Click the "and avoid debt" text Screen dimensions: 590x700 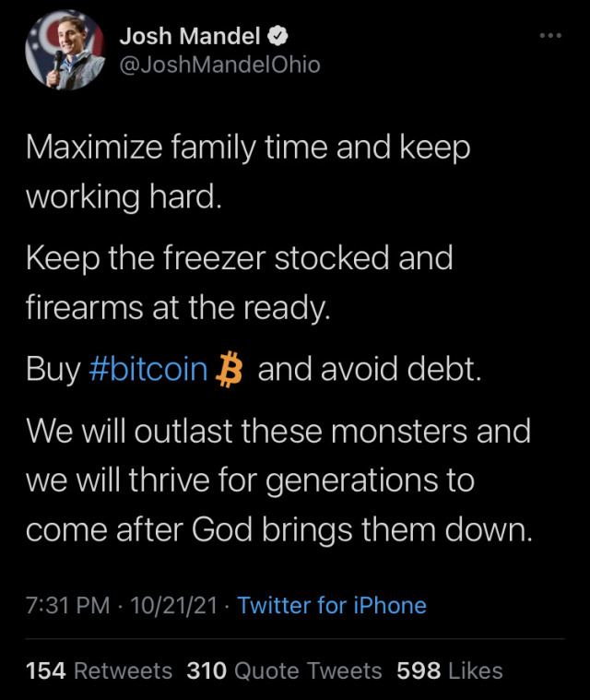[369, 369]
